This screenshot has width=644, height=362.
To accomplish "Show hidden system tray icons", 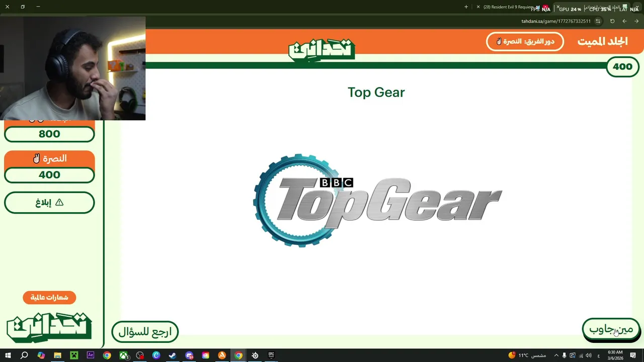I will [x=556, y=355].
